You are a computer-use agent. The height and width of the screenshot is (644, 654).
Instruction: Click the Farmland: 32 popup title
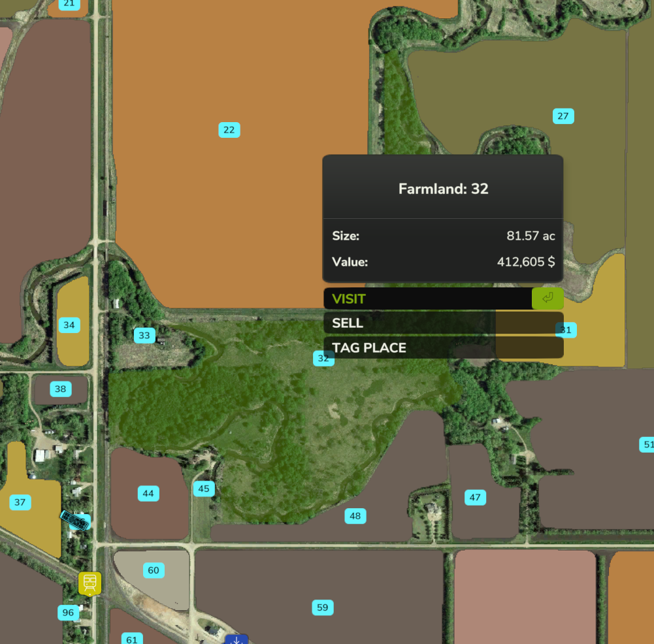point(443,189)
